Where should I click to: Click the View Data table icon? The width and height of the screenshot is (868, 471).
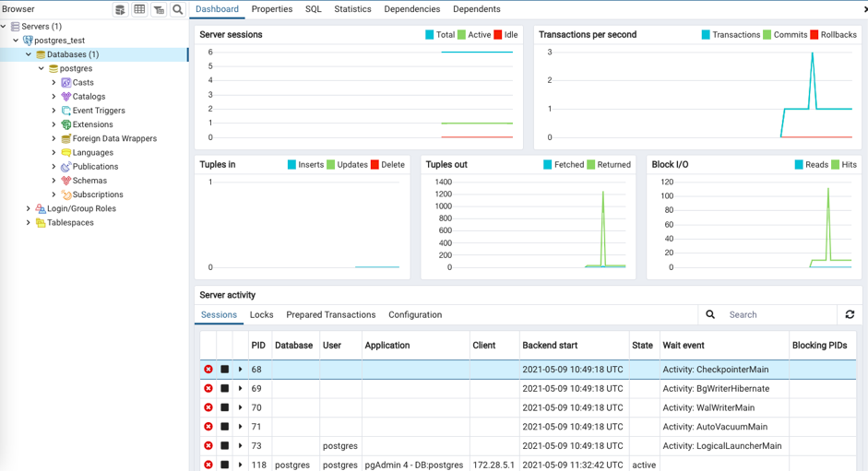[x=139, y=9]
